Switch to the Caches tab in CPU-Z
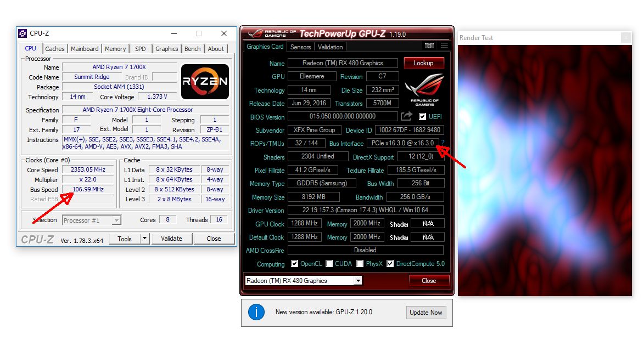The width and height of the screenshot is (644, 340). tap(54, 49)
